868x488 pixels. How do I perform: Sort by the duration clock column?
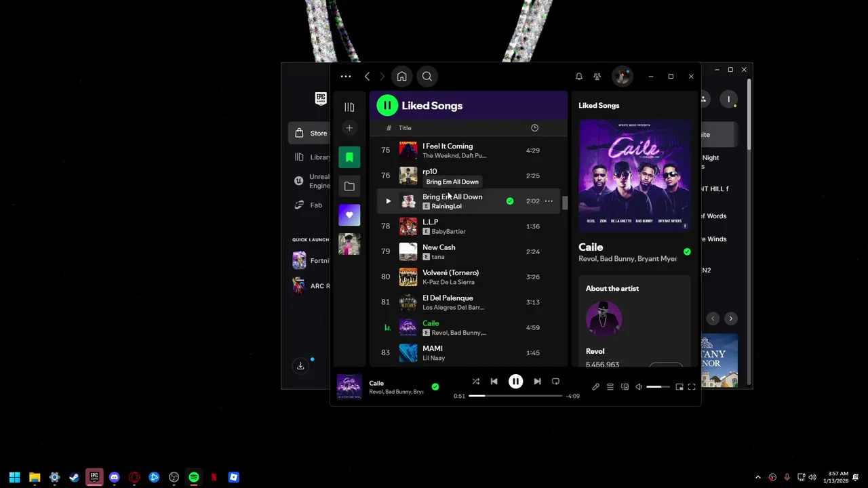(534, 128)
